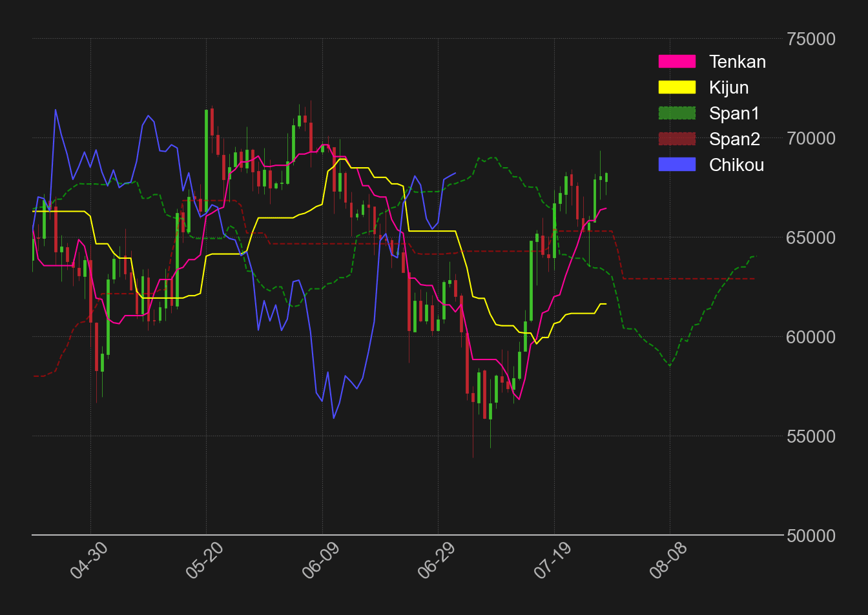Viewport: 868px width, 615px height.
Task: Click the dark red Span2 legend swatch
Action: pos(677,139)
